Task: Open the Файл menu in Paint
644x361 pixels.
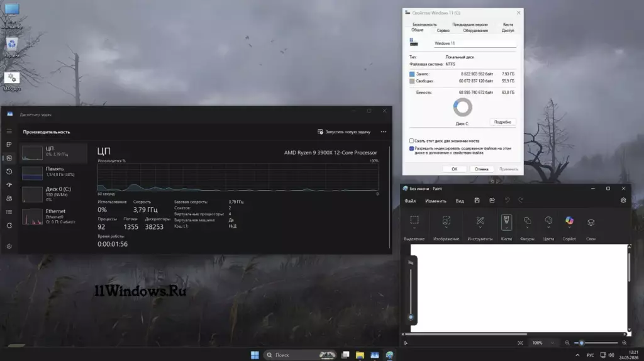Action: pyautogui.click(x=410, y=201)
